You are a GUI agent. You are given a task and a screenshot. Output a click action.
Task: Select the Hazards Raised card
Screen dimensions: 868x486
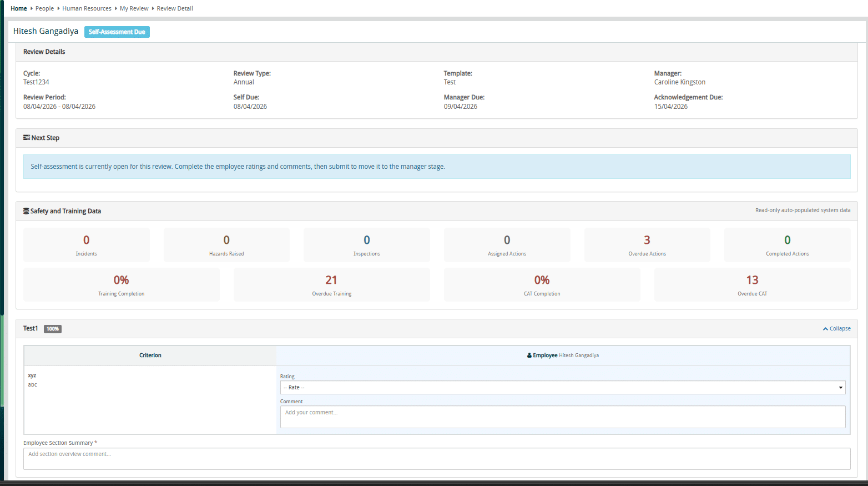pos(226,245)
